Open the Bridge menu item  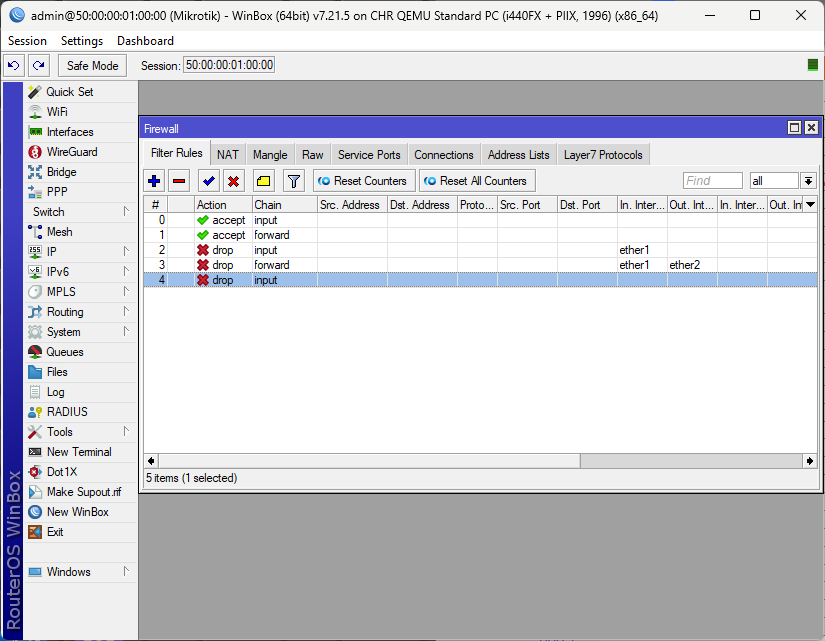pos(81,172)
